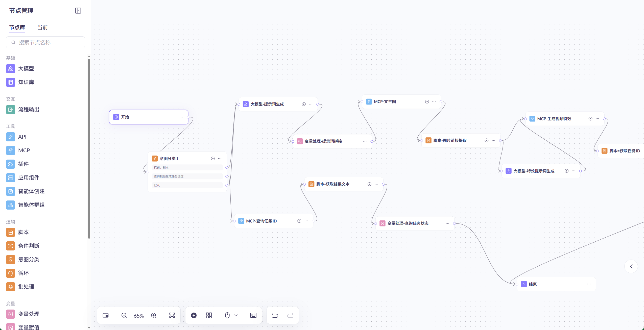Open keyboard shortcuts icon
Image resolution: width=644 pixels, height=330 pixels.
coord(253,315)
